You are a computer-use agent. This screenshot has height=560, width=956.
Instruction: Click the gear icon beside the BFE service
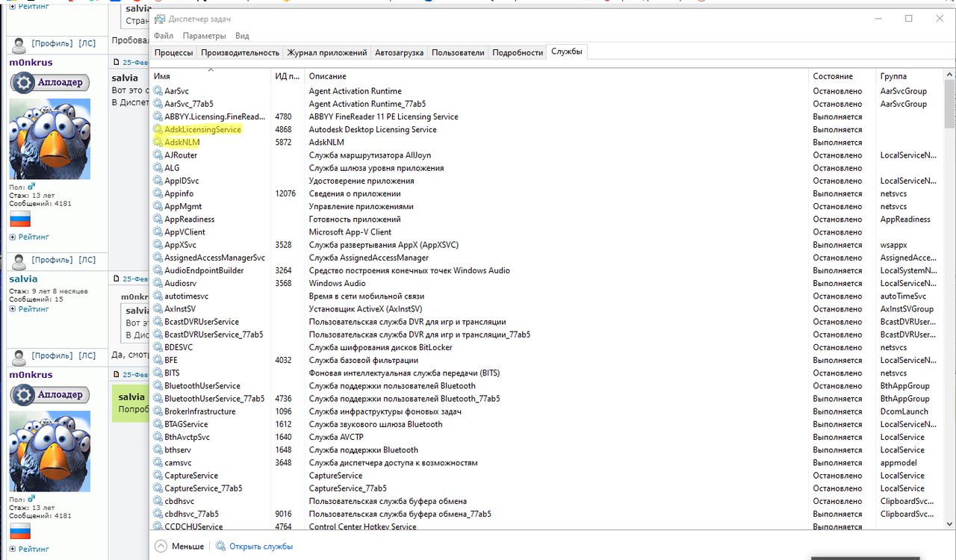158,360
